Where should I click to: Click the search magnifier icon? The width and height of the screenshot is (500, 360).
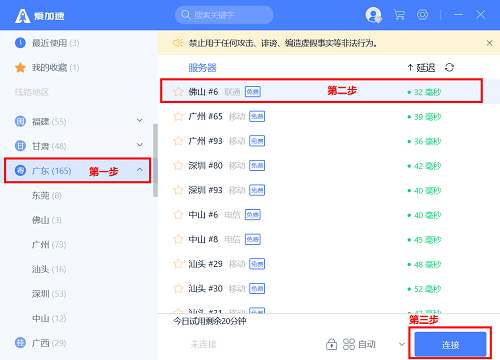point(185,15)
